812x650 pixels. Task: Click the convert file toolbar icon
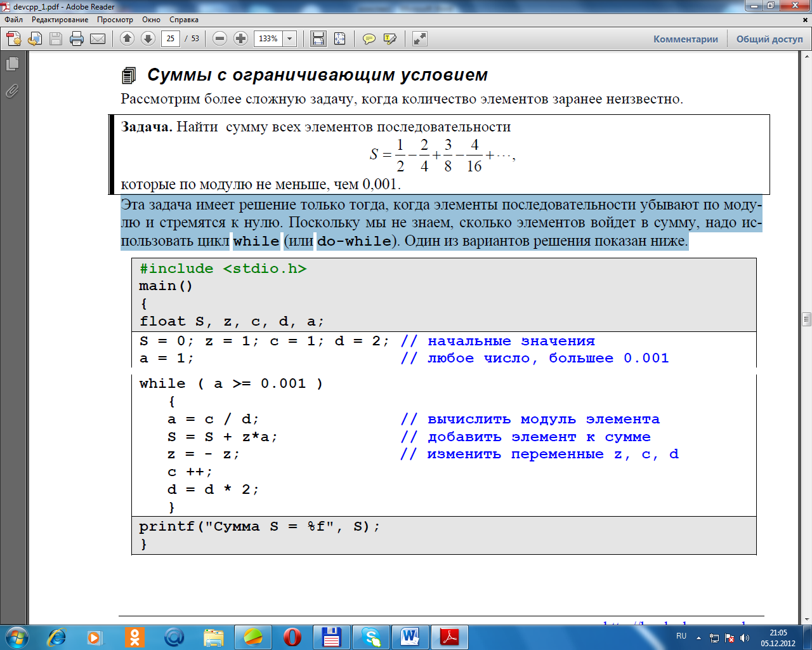click(x=35, y=39)
